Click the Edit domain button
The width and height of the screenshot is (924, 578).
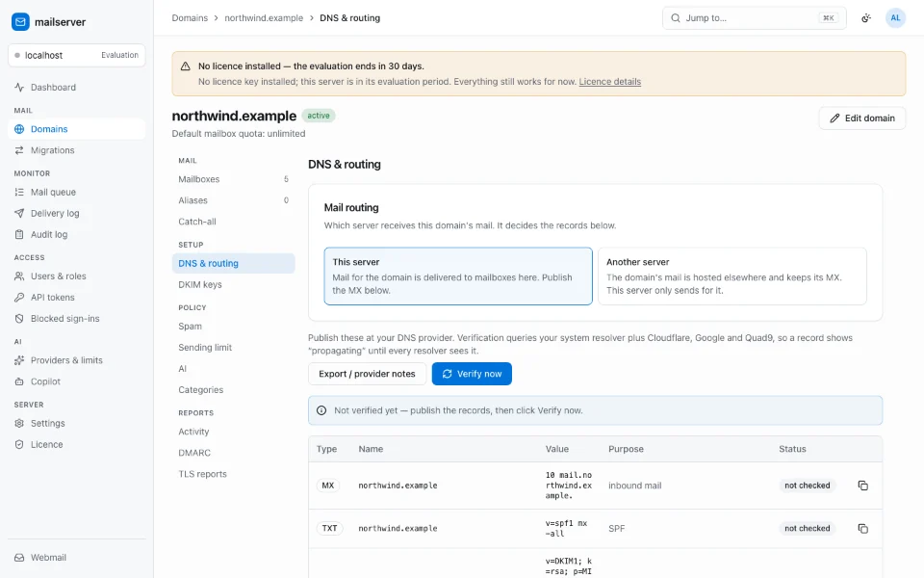tap(862, 118)
